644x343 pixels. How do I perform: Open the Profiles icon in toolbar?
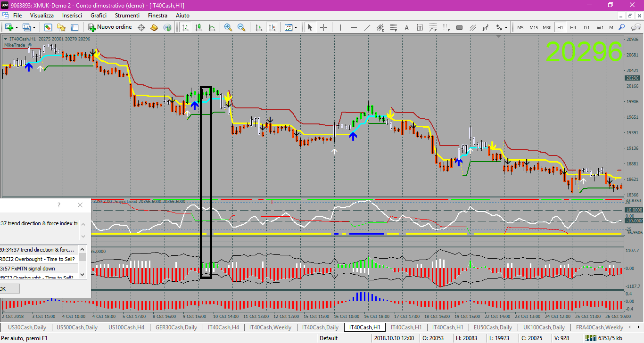pyautogui.click(x=26, y=27)
